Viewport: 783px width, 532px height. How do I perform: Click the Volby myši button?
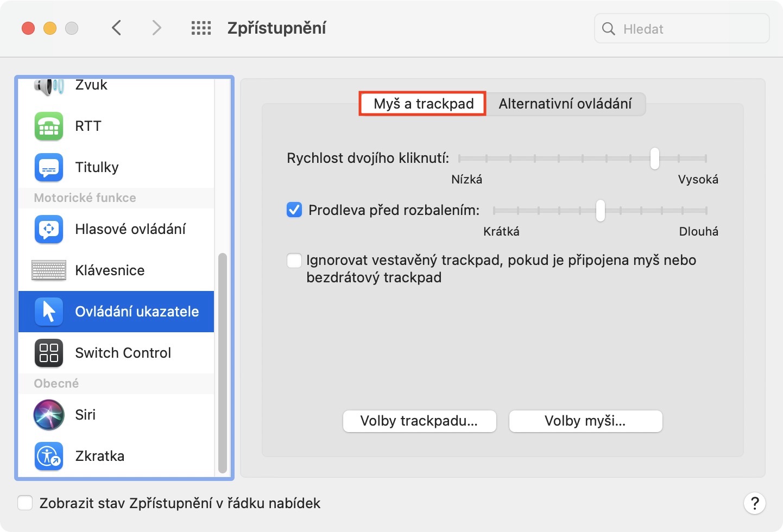(585, 421)
